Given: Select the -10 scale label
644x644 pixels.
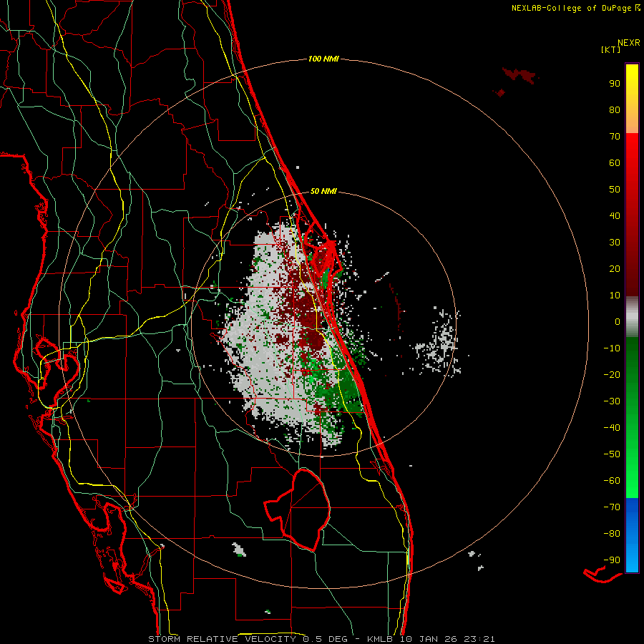Looking at the screenshot, I should 612,348.
